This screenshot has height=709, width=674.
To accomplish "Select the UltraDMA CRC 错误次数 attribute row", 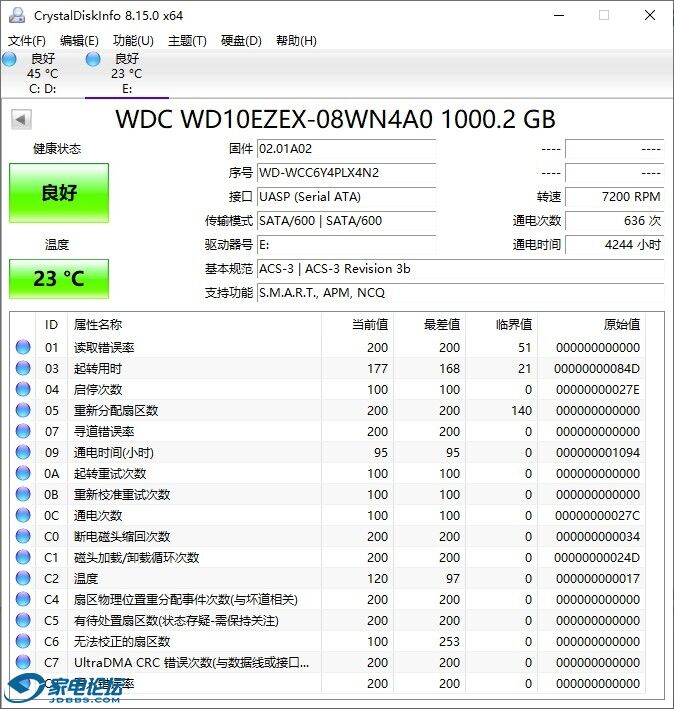I will 328,662.
